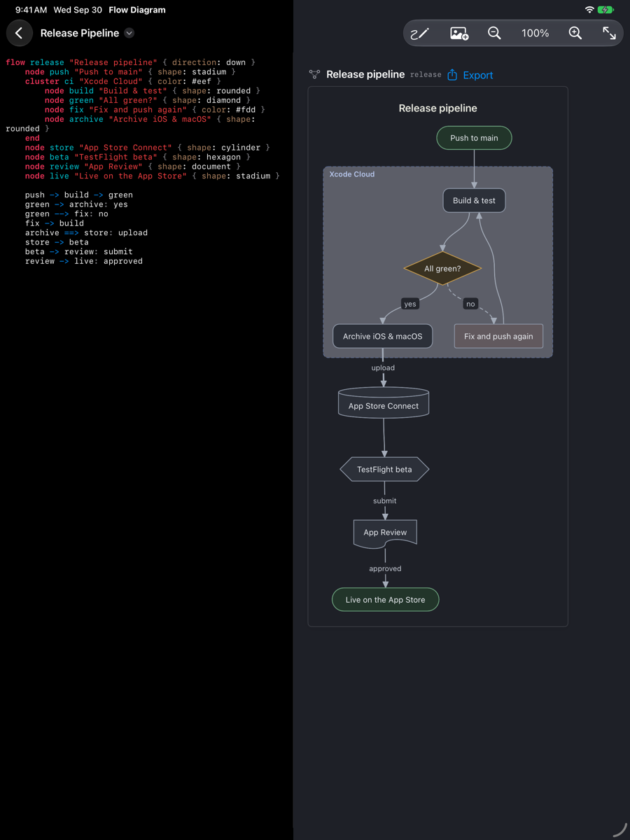This screenshot has height=840, width=630.
Task: Select the "Live on the App Store" node
Action: tap(385, 599)
